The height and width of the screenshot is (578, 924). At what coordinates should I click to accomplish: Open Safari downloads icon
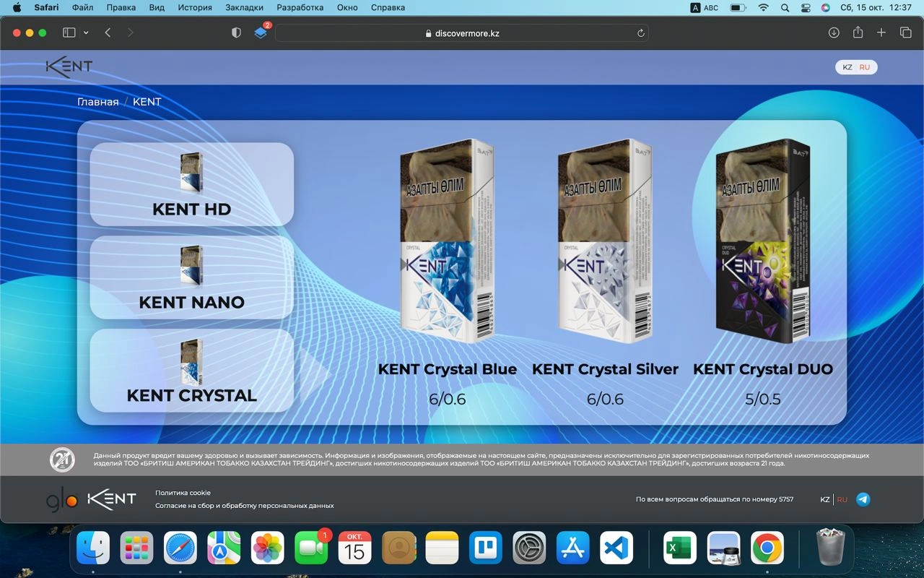[834, 33]
